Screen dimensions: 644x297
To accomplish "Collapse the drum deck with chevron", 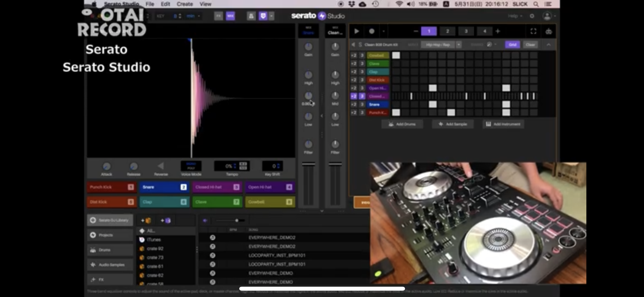I will click(x=549, y=45).
